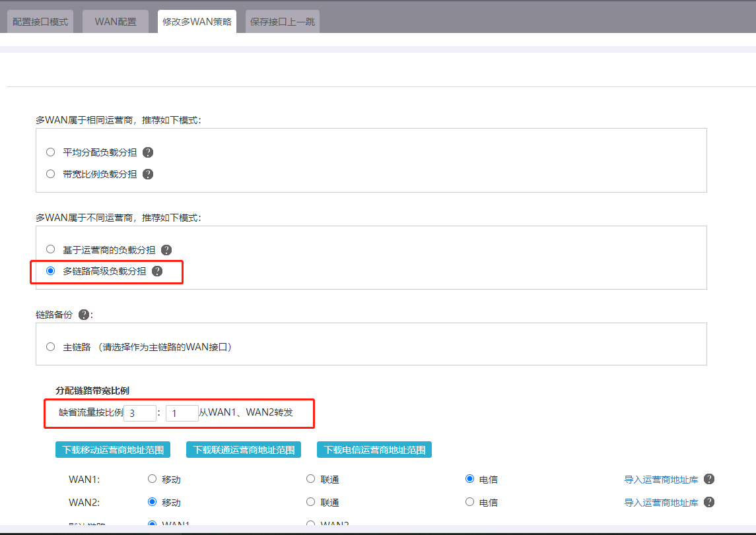The height and width of the screenshot is (535, 756).
Task: Select 多链路高级负载分担 radio button
Action: tap(51, 270)
